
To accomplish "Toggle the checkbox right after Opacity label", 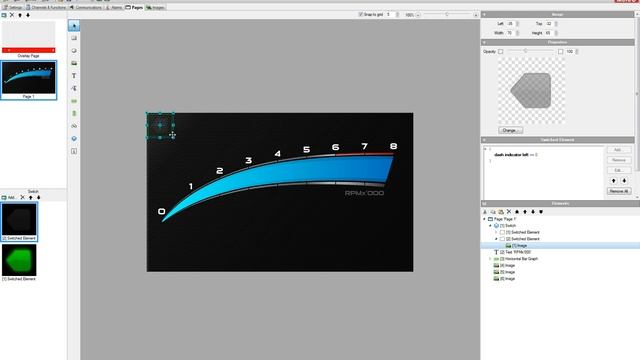I will tap(501, 51).
